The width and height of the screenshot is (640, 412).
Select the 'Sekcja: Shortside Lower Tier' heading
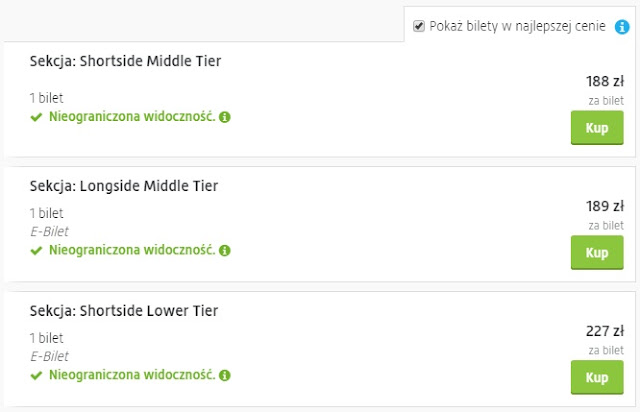(x=123, y=311)
